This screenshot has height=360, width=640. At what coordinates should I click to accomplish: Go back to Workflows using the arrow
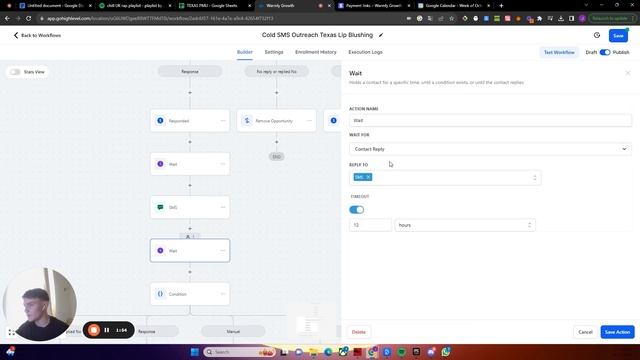[16, 36]
